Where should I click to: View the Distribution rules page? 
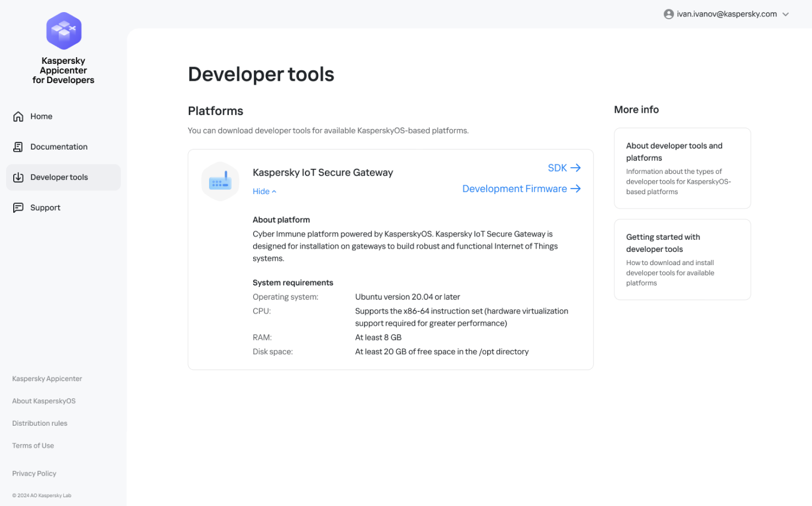[x=40, y=424]
